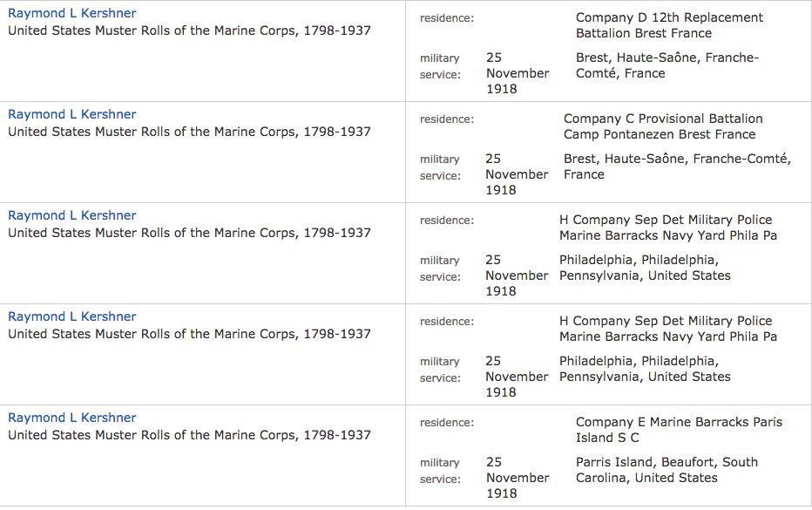812x510 pixels.
Task: Click 25 November 1918 date in the Company D row
Action: click(x=518, y=73)
